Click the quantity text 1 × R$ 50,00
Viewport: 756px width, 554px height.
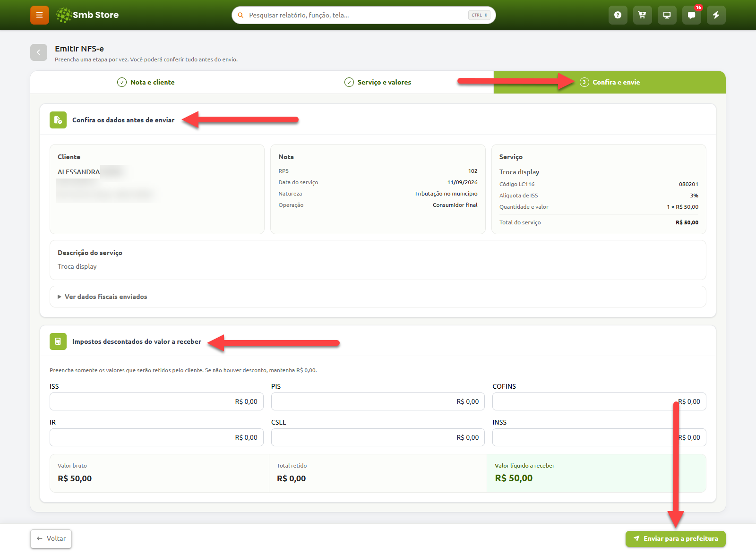point(682,207)
